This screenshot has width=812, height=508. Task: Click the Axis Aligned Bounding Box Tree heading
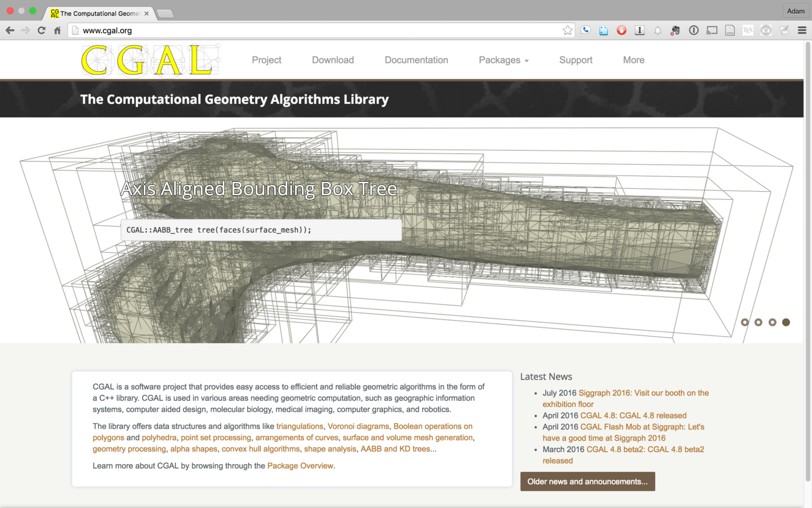259,189
